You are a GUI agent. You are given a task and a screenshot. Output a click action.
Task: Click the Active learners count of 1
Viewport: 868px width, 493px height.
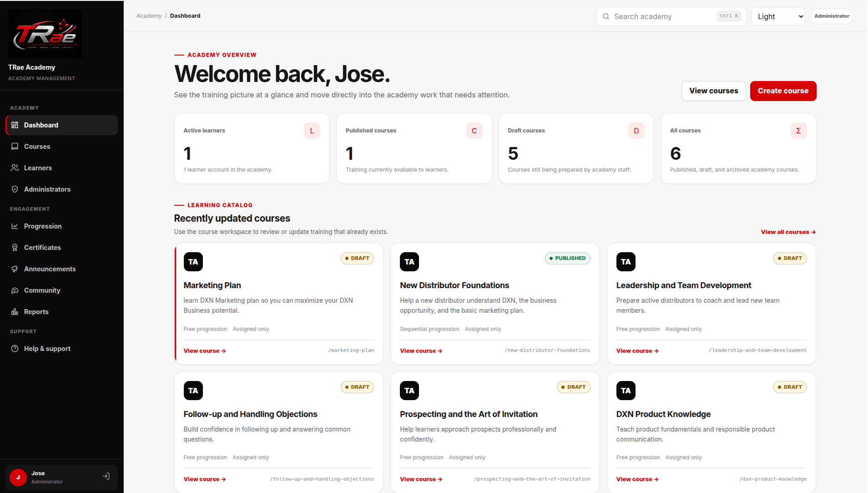(187, 154)
